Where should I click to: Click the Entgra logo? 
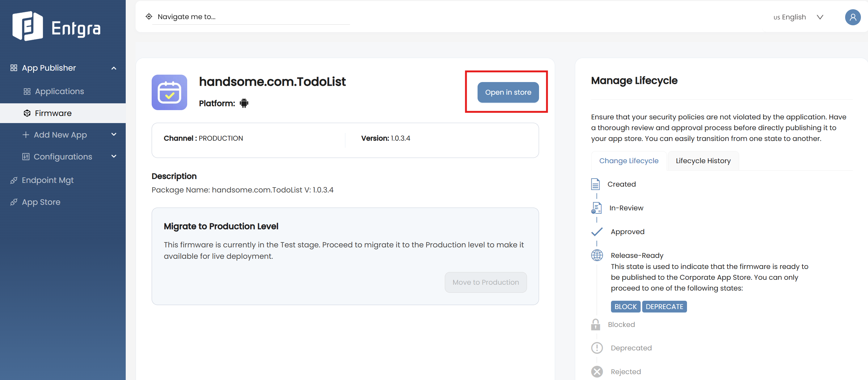pyautogui.click(x=56, y=26)
